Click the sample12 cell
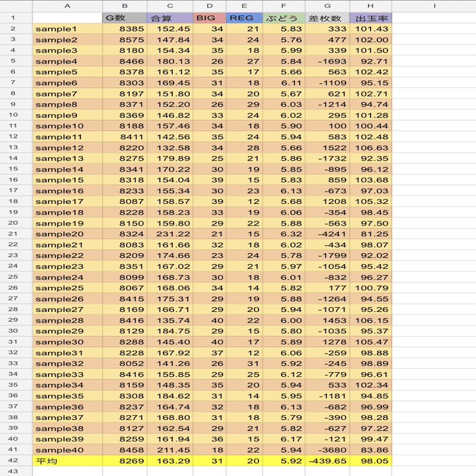 click(x=68, y=148)
